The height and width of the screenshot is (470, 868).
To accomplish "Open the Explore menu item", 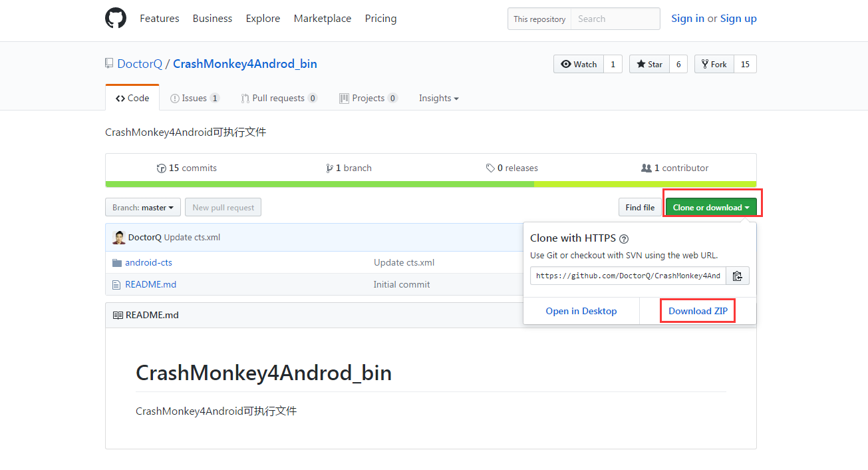I will pos(263,19).
